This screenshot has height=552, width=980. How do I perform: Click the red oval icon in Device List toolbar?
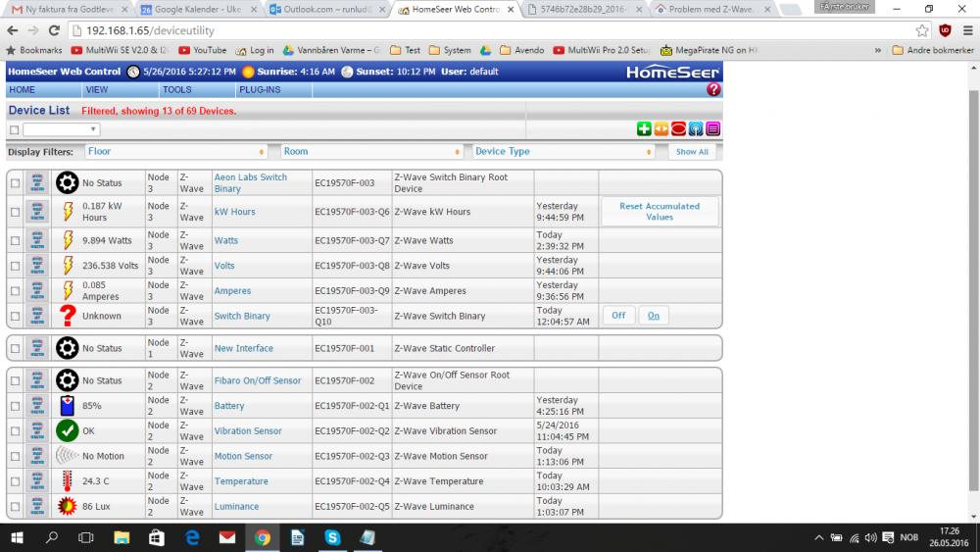click(678, 129)
